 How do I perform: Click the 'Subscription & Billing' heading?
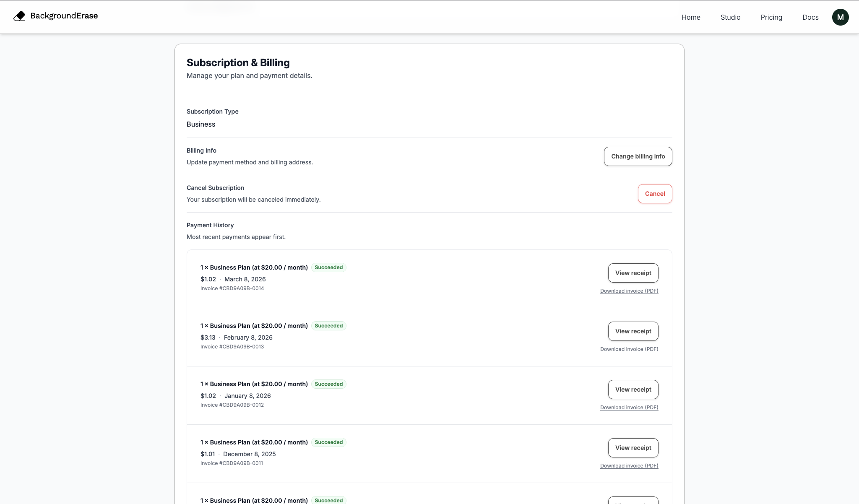pos(238,63)
